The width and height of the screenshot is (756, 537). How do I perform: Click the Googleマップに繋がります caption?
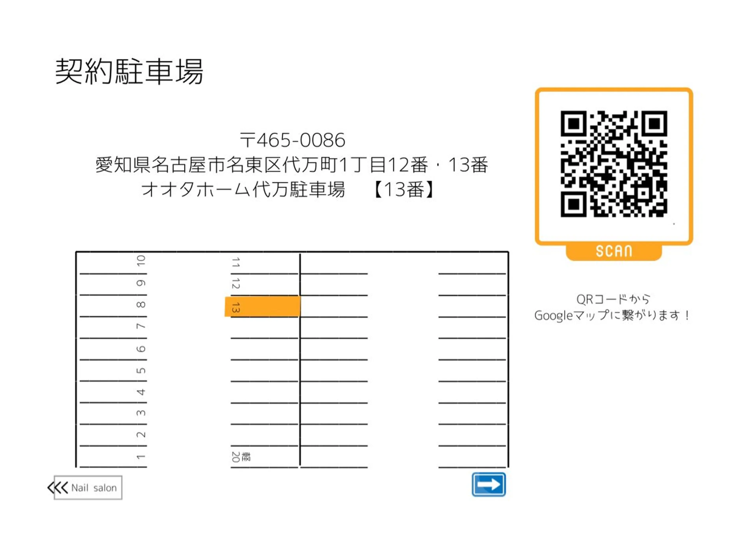pos(612,316)
